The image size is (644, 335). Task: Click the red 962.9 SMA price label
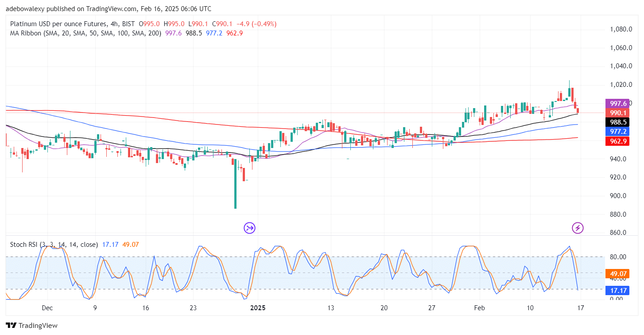pyautogui.click(x=617, y=141)
